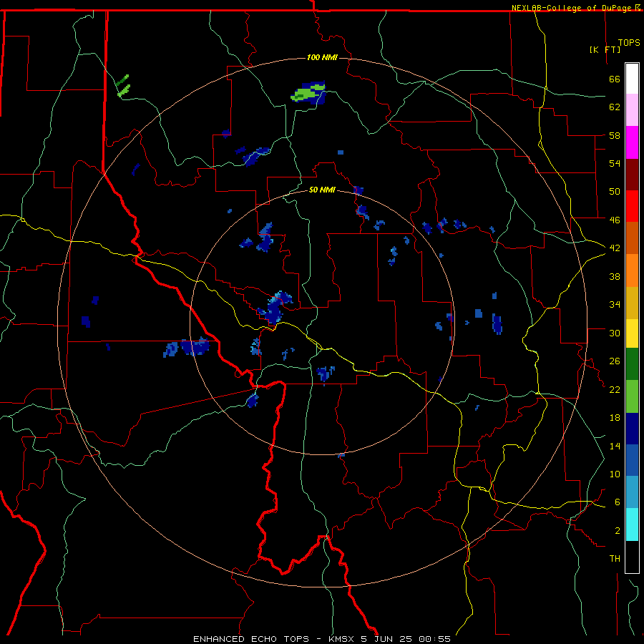Click the legend value "26"
Screen dimensions: 644x644
click(615, 361)
